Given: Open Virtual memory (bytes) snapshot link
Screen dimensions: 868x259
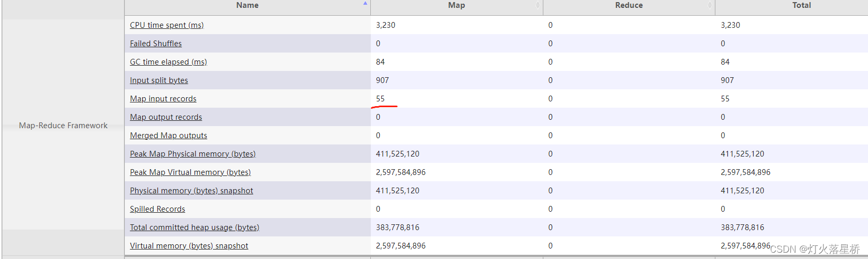Looking at the screenshot, I should tap(189, 246).
